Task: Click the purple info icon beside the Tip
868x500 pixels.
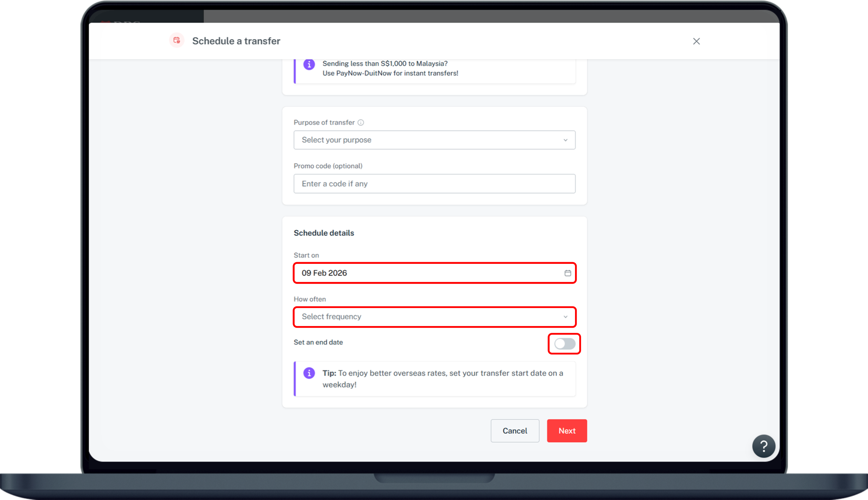Action: pyautogui.click(x=309, y=373)
